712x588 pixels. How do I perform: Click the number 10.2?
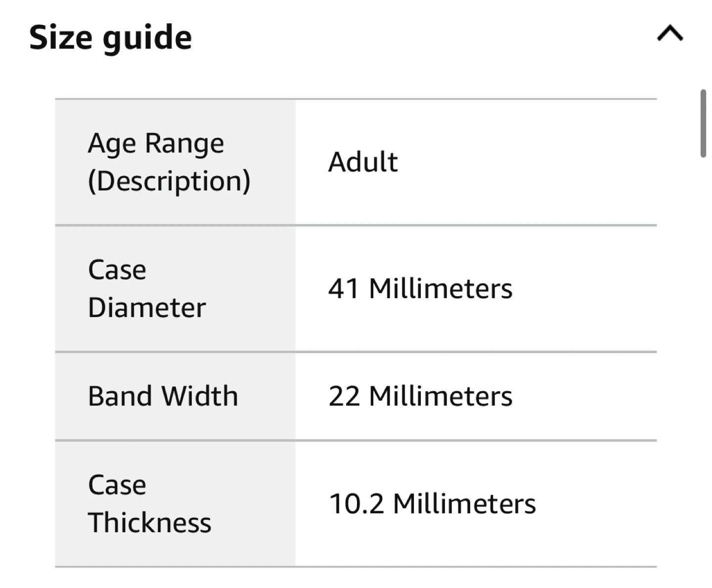(356, 504)
